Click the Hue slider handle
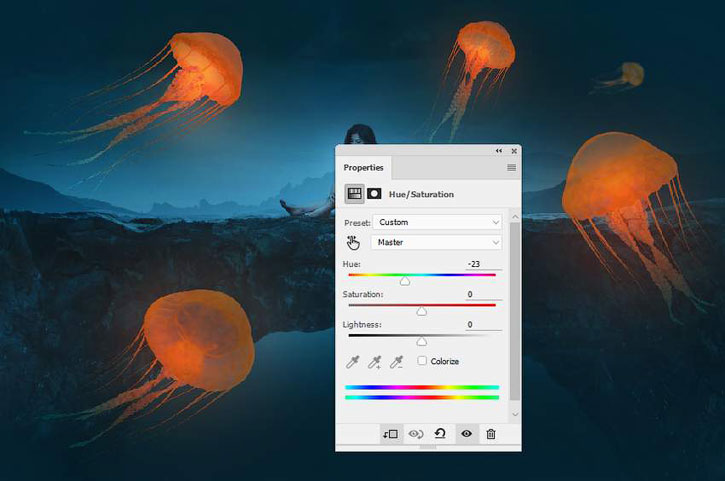 point(405,281)
